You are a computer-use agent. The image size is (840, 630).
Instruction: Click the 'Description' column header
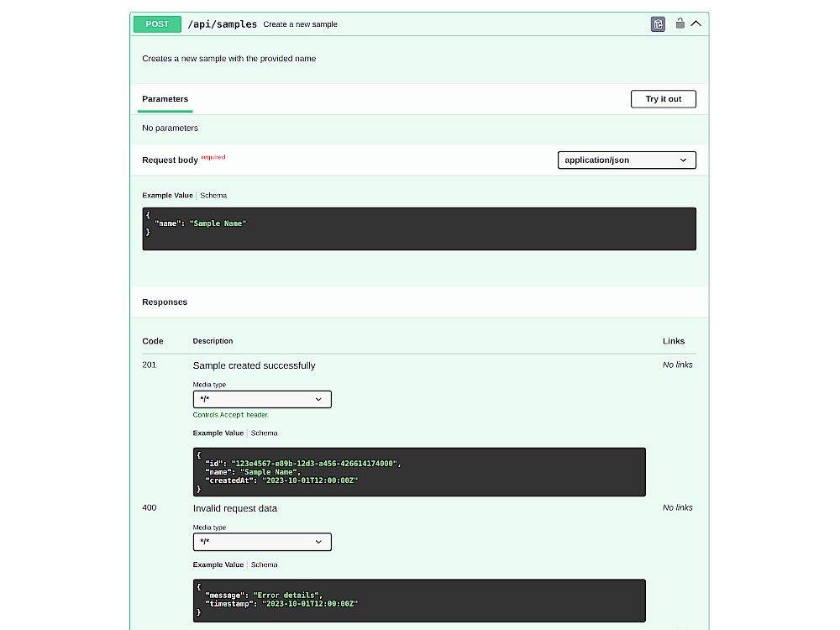(213, 341)
